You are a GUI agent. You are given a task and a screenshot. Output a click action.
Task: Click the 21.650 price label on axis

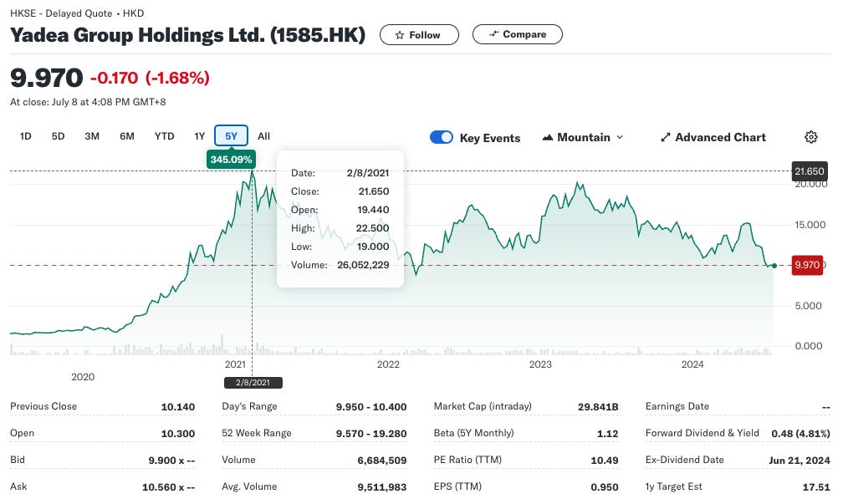tap(810, 171)
